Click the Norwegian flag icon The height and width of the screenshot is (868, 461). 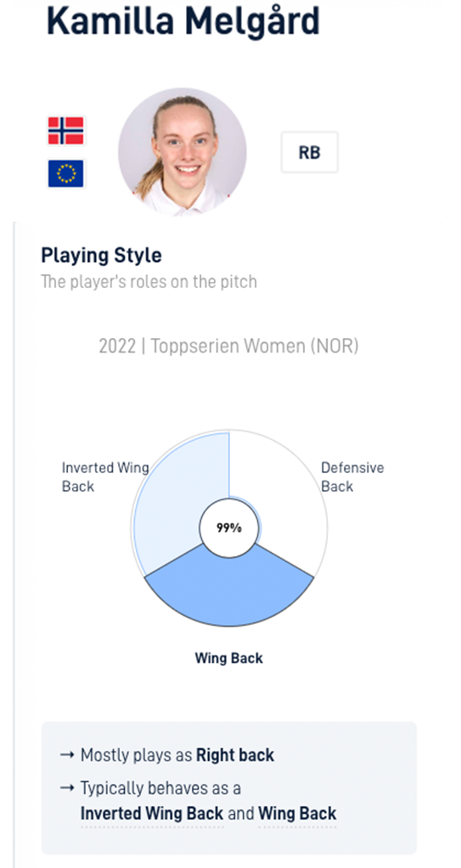click(x=66, y=131)
